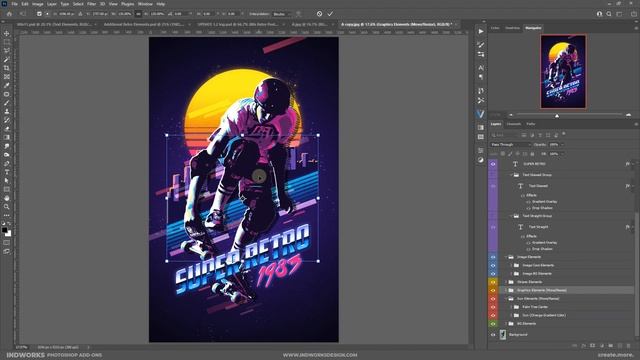Image resolution: width=640 pixels, height=360 pixels.
Task: Open the Filter menu
Action: pyautogui.click(x=91, y=4)
